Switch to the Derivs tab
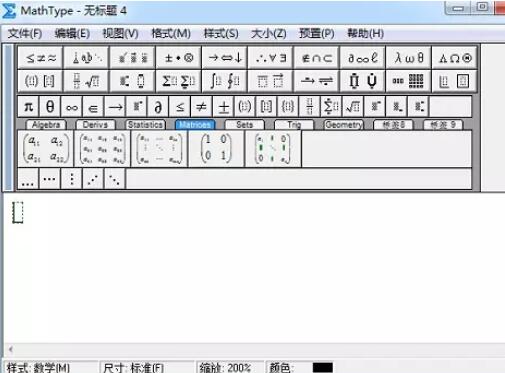The width and height of the screenshot is (505, 373). point(95,125)
